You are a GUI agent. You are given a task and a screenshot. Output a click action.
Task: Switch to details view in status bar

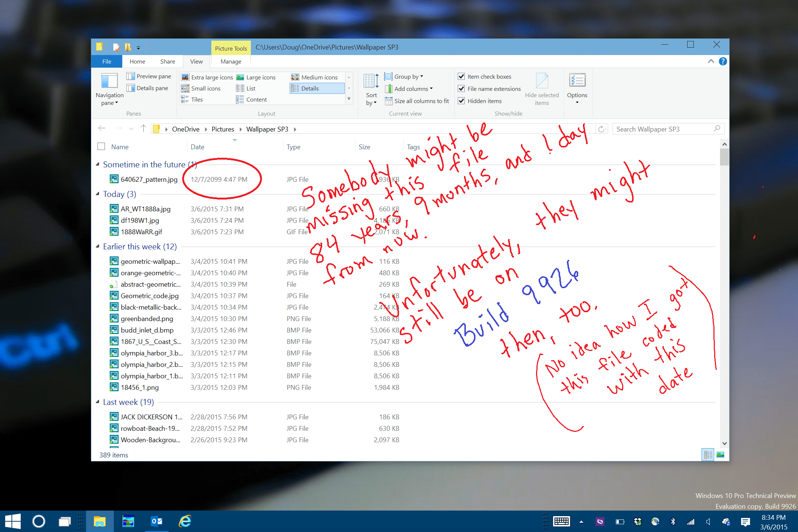[708, 454]
